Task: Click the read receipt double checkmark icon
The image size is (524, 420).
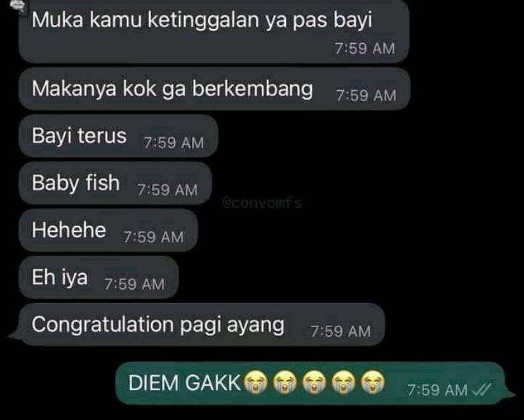Action: tap(481, 390)
